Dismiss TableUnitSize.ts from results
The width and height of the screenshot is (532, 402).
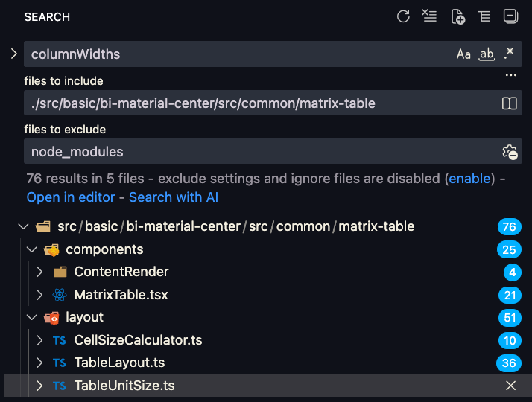tap(510, 386)
